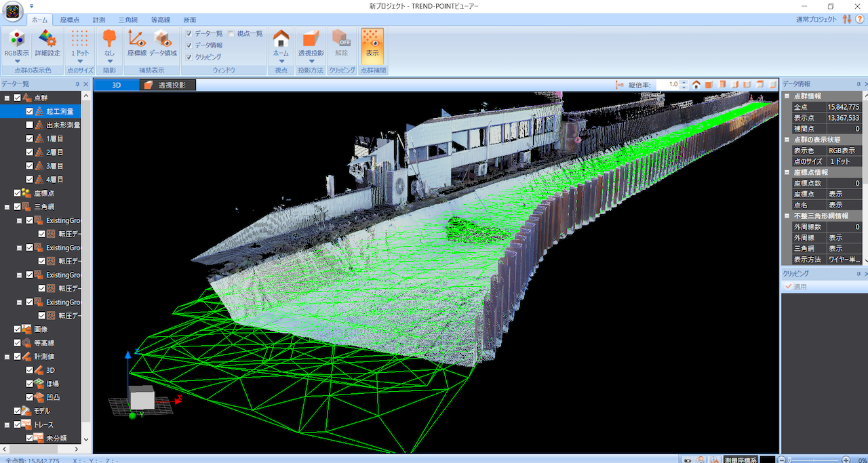Select the 起工測量 item in data list
Viewport: 868px width, 463px height.
point(60,112)
